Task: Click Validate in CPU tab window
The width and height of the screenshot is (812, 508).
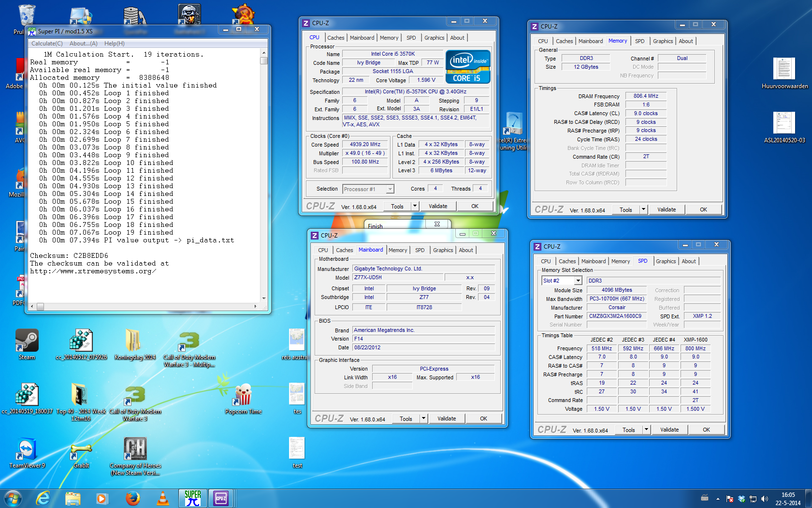Action: pyautogui.click(x=438, y=206)
